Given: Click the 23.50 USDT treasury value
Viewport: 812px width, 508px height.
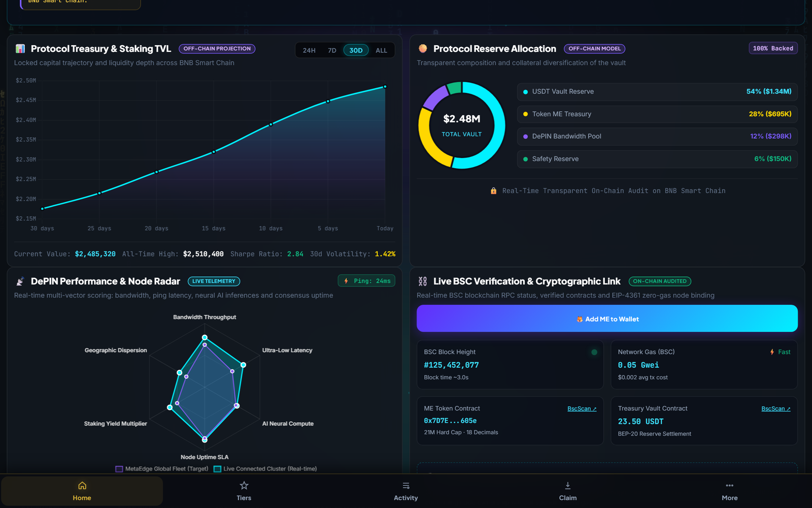Looking at the screenshot, I should [640, 422].
